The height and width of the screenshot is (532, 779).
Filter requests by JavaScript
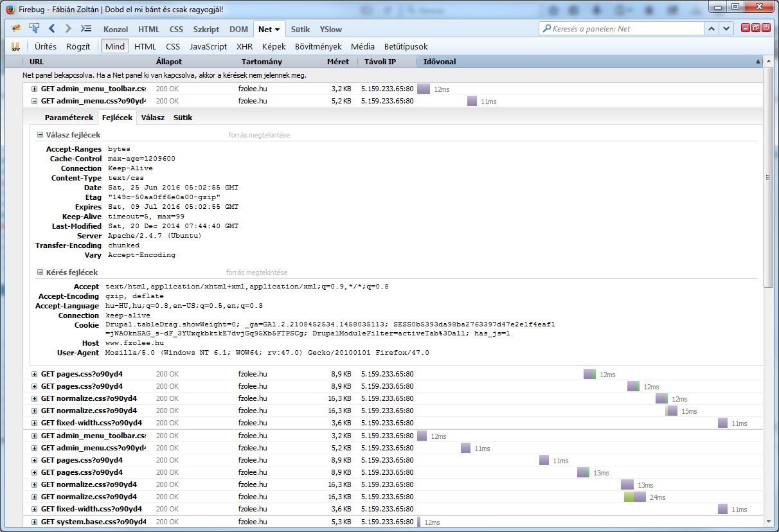pos(208,46)
